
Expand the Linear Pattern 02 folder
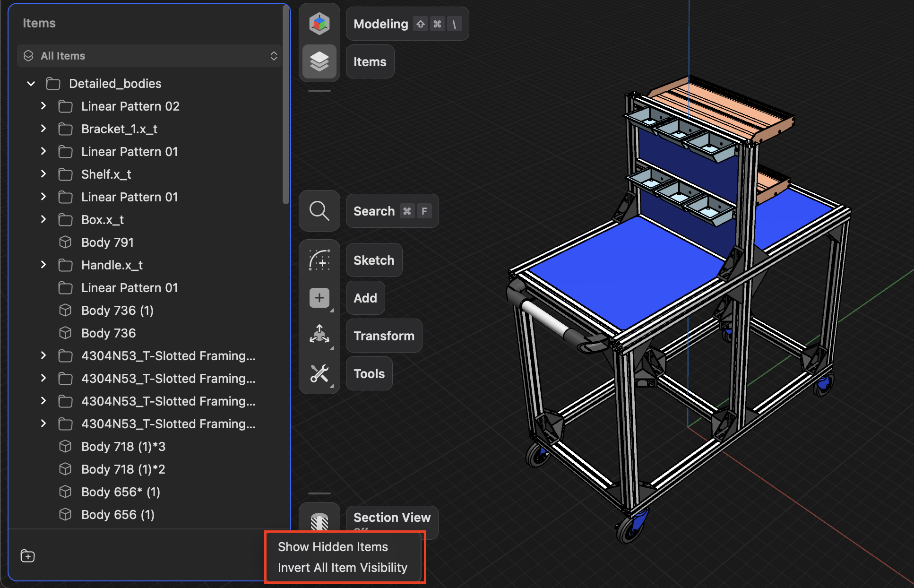(43, 106)
